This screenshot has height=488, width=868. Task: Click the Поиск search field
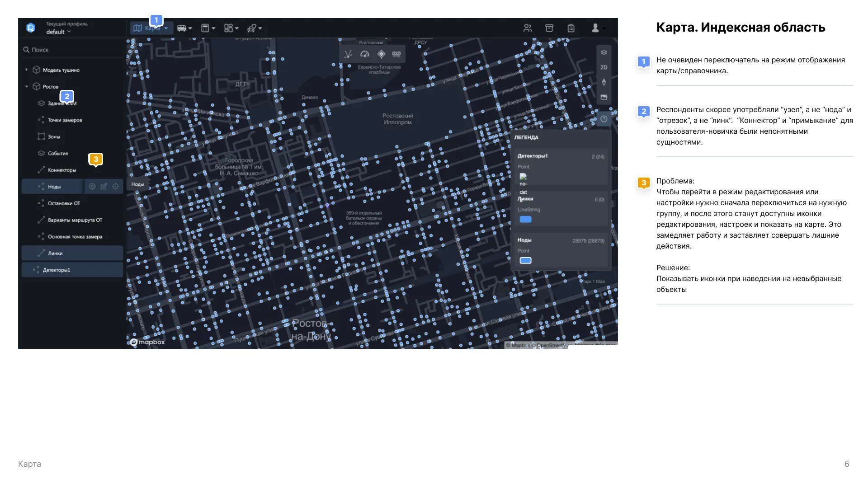coord(72,50)
